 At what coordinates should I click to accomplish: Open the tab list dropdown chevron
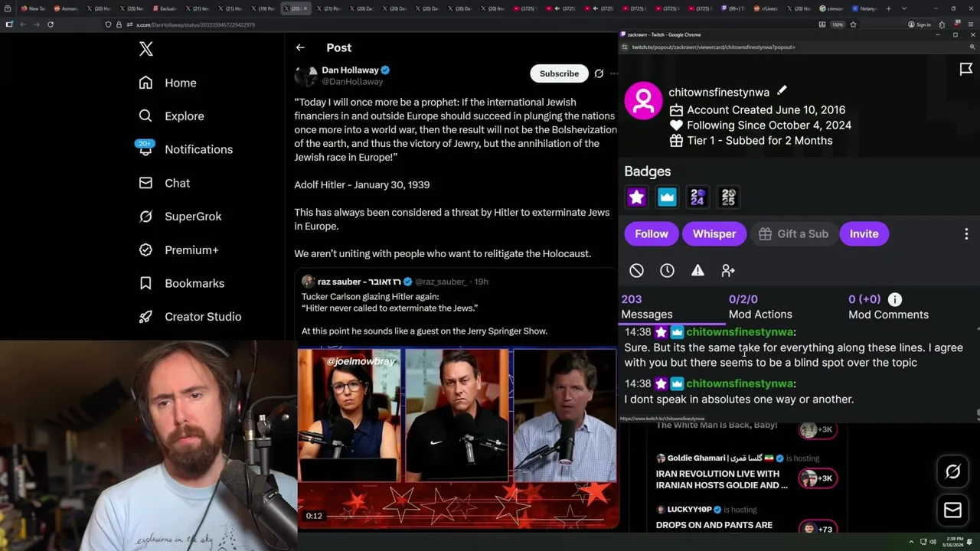pos(905,8)
